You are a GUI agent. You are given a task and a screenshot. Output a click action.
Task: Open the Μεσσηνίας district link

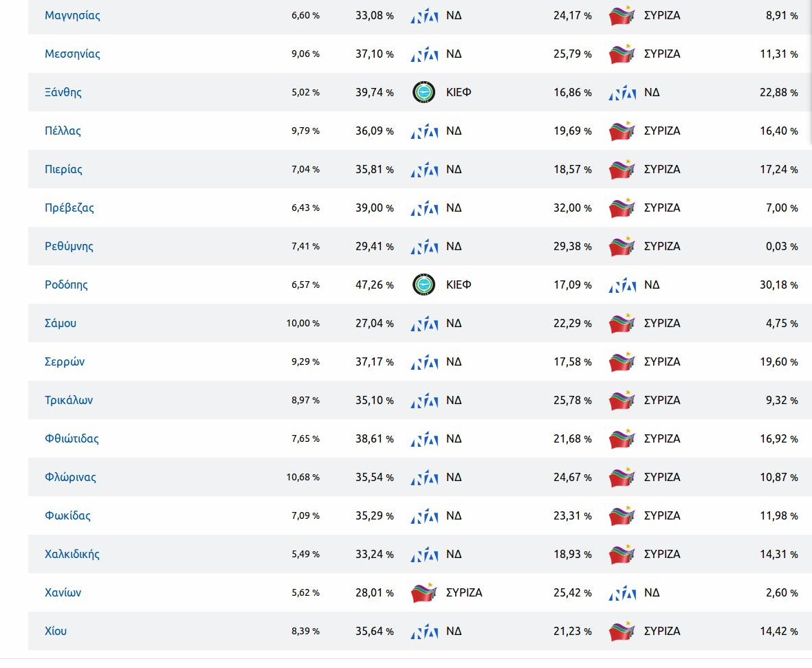coord(72,54)
